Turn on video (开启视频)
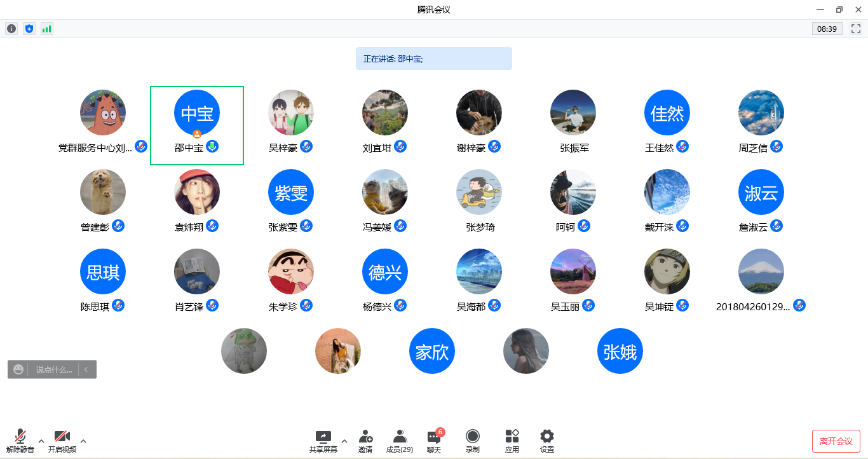868x459 pixels. [62, 441]
